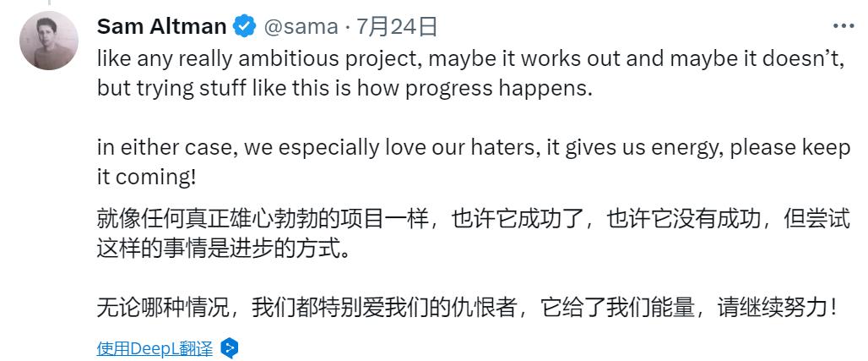Click the line "but trying stuff like this"
The width and height of the screenshot is (868, 361).
pos(345,88)
